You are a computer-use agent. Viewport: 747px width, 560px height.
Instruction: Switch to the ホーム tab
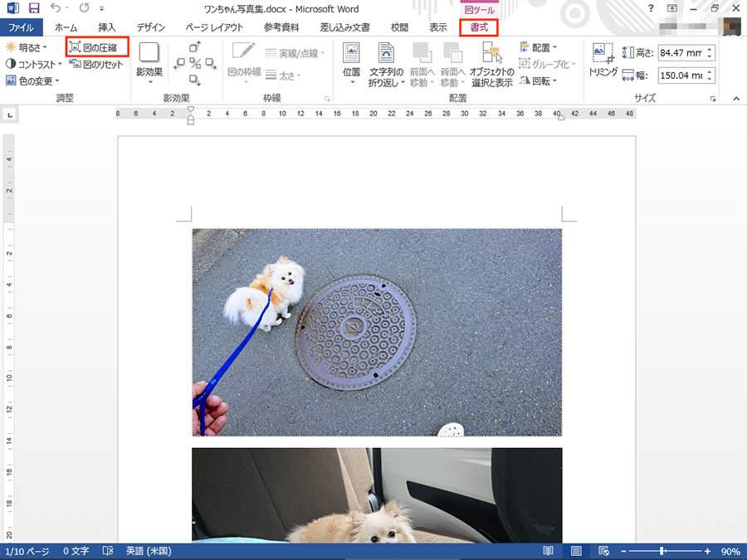[x=66, y=27]
